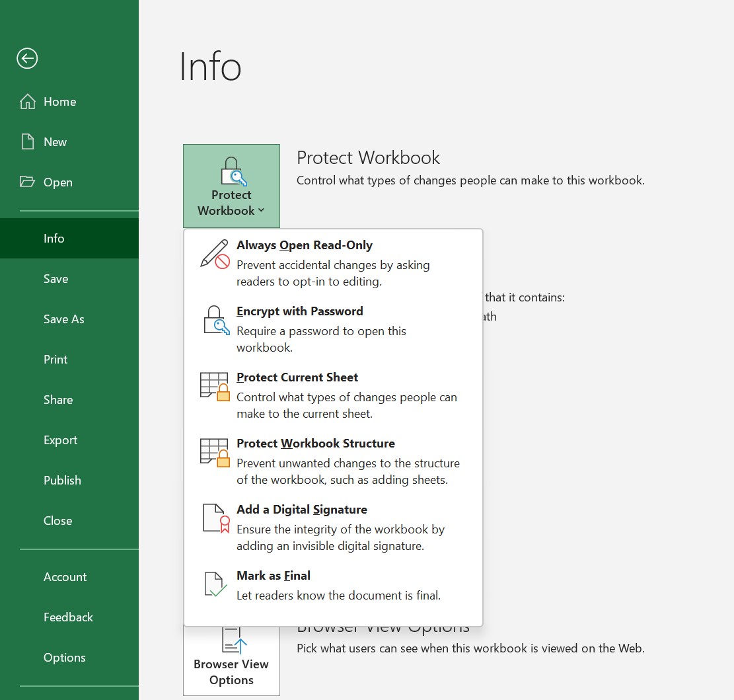Open Excel Options from the sidebar
Image resolution: width=734 pixels, height=700 pixels.
64,657
